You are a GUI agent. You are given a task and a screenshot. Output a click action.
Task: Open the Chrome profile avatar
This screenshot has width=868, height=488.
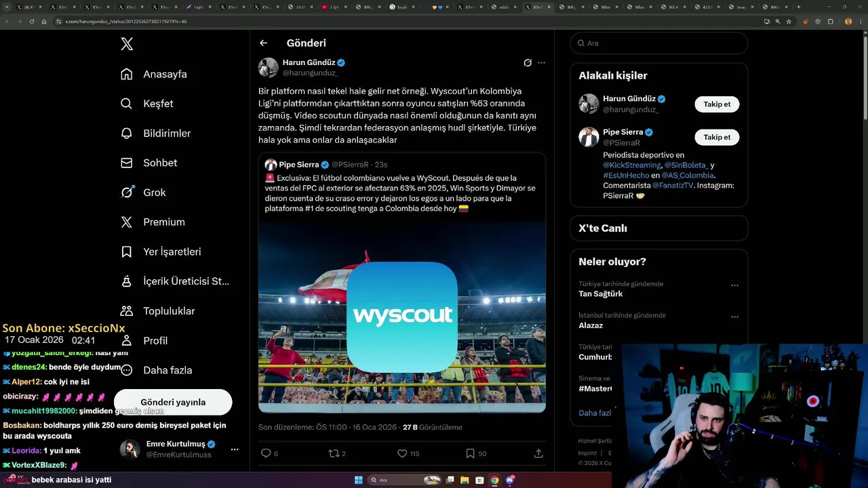(848, 21)
